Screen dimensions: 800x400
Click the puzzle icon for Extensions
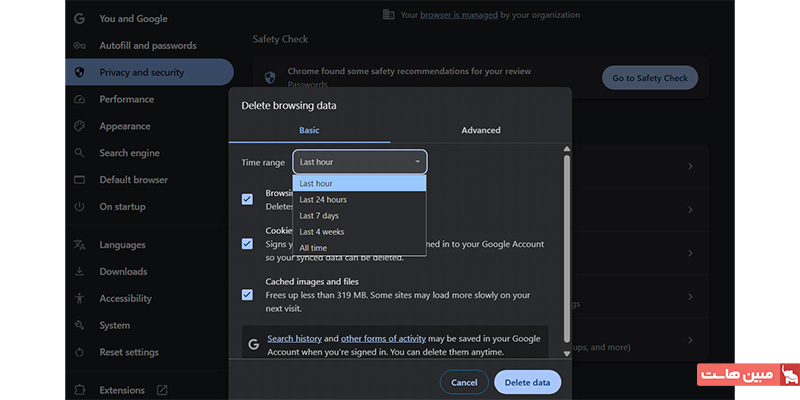tap(79, 390)
